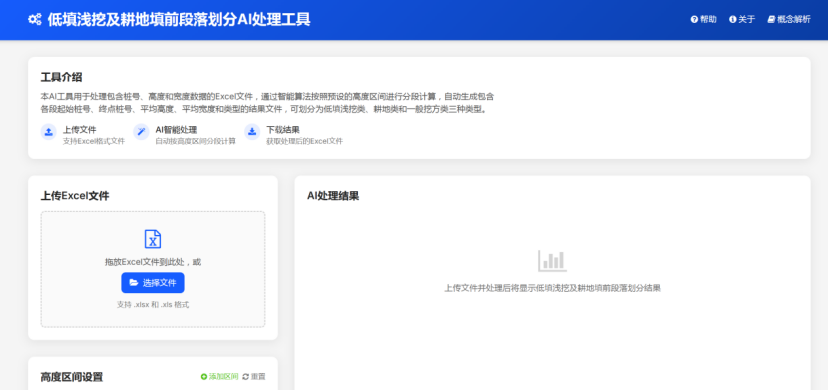Click the 下载结果 download icon
Viewport: 829px width, 390px height.
click(x=252, y=132)
